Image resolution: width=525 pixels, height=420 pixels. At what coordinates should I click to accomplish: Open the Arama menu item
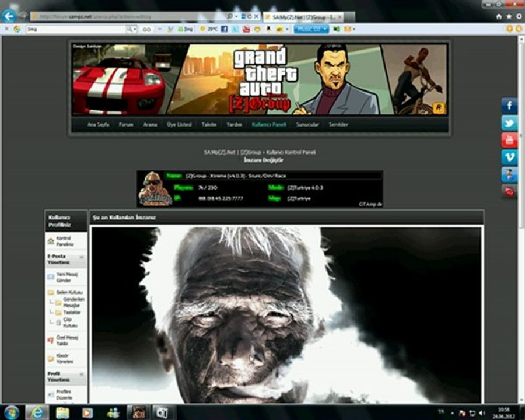150,125
